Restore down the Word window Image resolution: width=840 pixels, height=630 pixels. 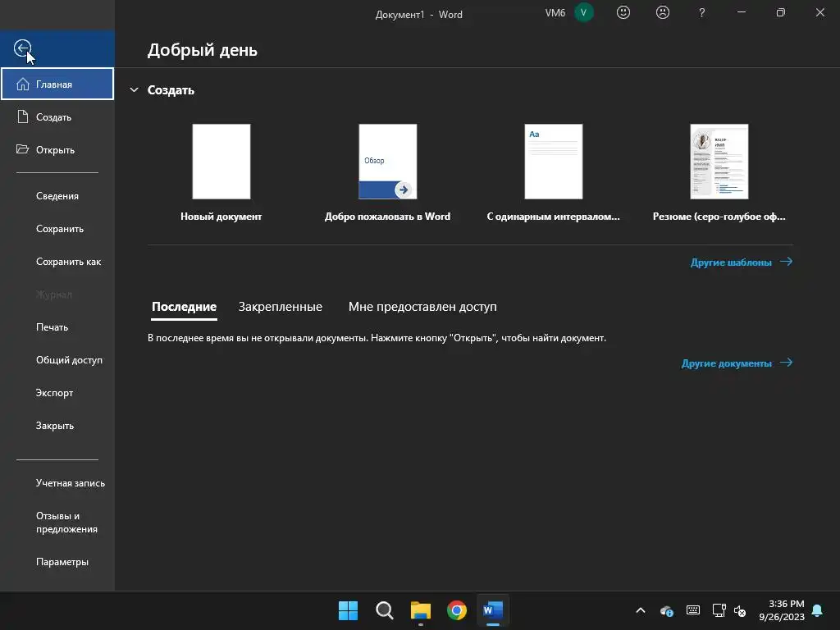(781, 12)
